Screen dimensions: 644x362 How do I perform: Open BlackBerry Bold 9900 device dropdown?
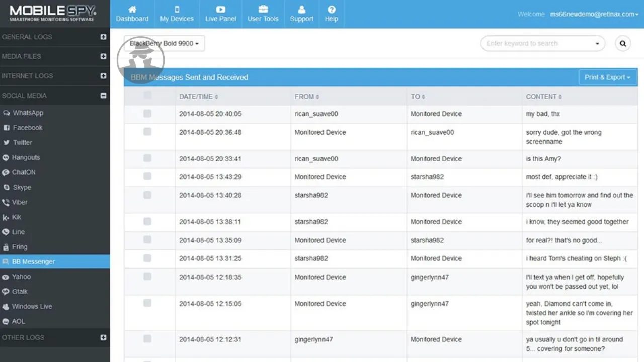(164, 43)
